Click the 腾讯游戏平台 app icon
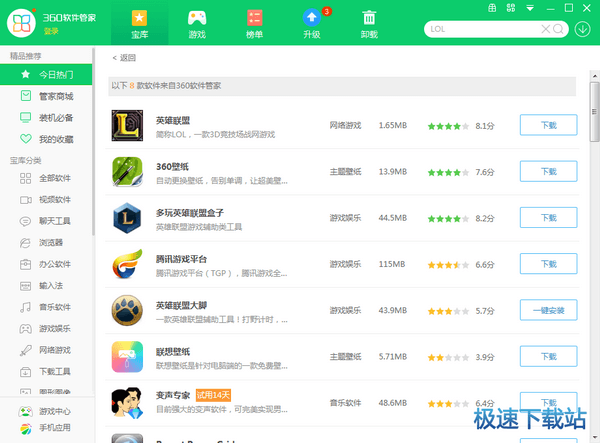Image resolution: width=600 pixels, height=443 pixels. pos(127,264)
